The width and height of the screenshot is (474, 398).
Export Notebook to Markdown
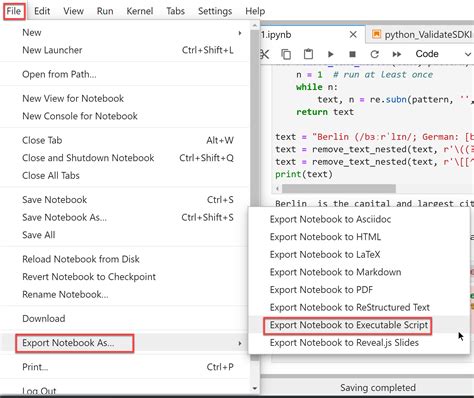359,272
